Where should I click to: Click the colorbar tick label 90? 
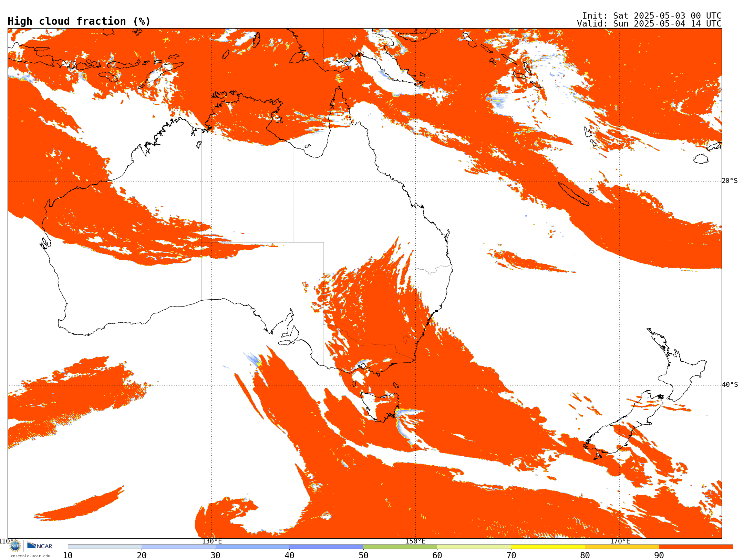[x=659, y=556]
